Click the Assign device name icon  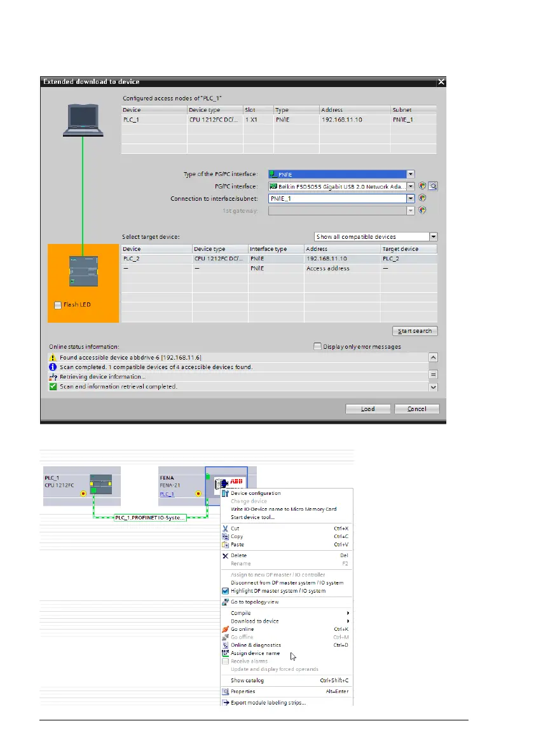225,653
